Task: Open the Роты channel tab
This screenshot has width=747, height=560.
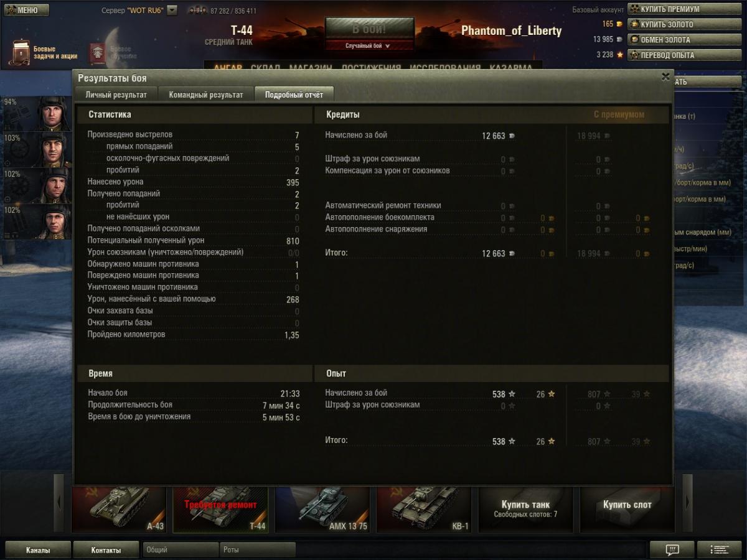Action: click(x=258, y=550)
